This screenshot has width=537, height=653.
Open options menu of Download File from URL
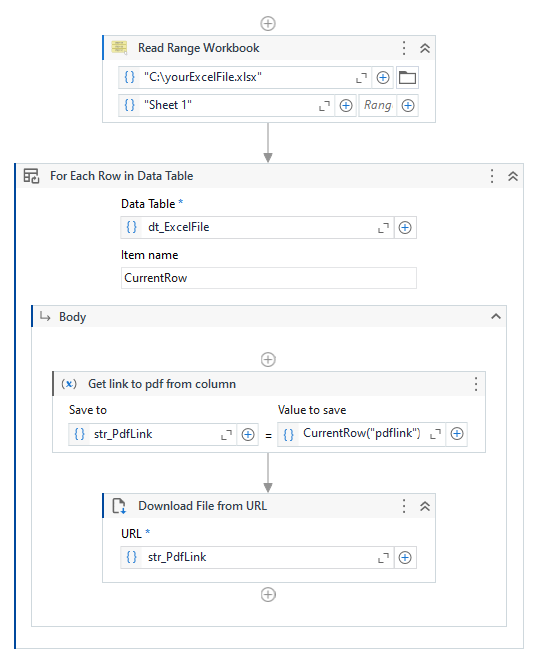[404, 506]
